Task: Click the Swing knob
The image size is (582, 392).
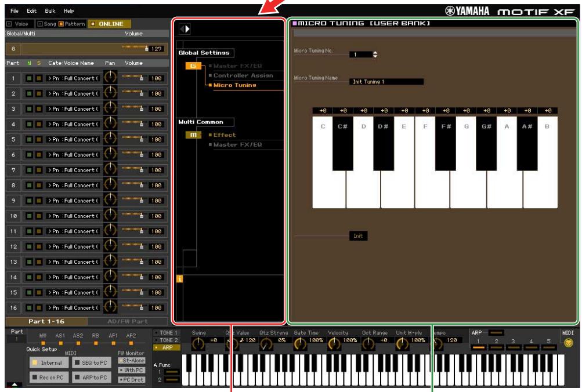Action: click(198, 344)
